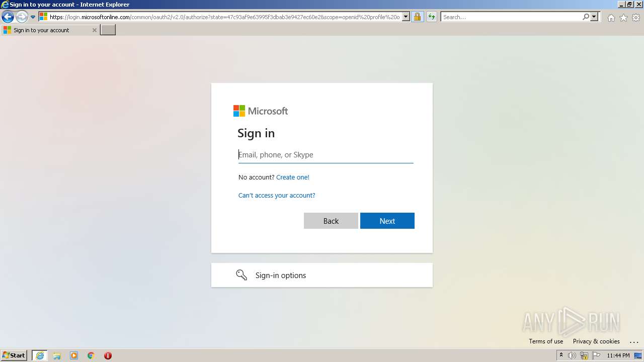Open the Privacy & cookies link

(596, 341)
